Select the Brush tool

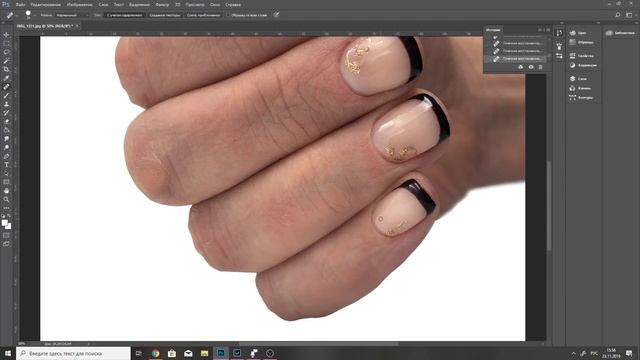pyautogui.click(x=6, y=96)
